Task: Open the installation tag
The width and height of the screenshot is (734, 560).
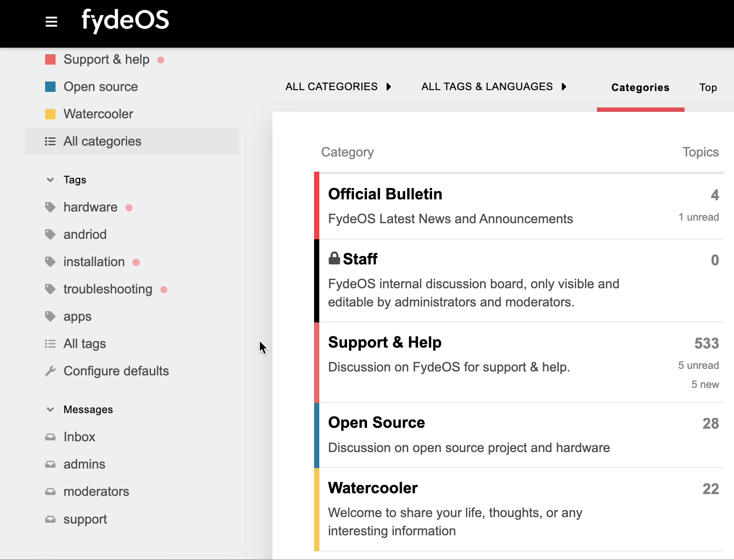Action: pyautogui.click(x=94, y=262)
